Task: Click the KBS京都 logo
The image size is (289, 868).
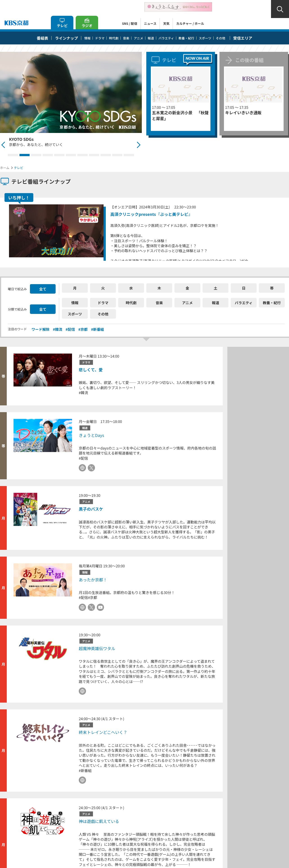Action: point(16,23)
